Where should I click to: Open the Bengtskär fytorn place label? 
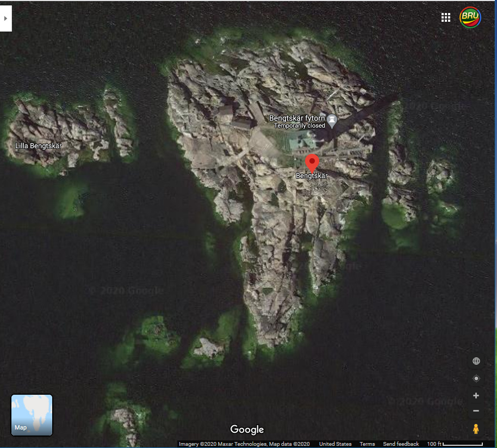point(297,118)
